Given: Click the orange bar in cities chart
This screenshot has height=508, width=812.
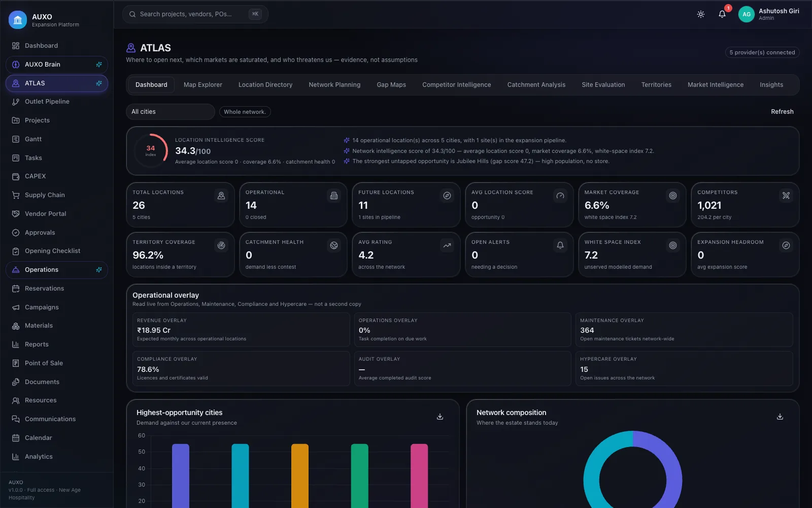Looking at the screenshot, I should pos(300,475).
